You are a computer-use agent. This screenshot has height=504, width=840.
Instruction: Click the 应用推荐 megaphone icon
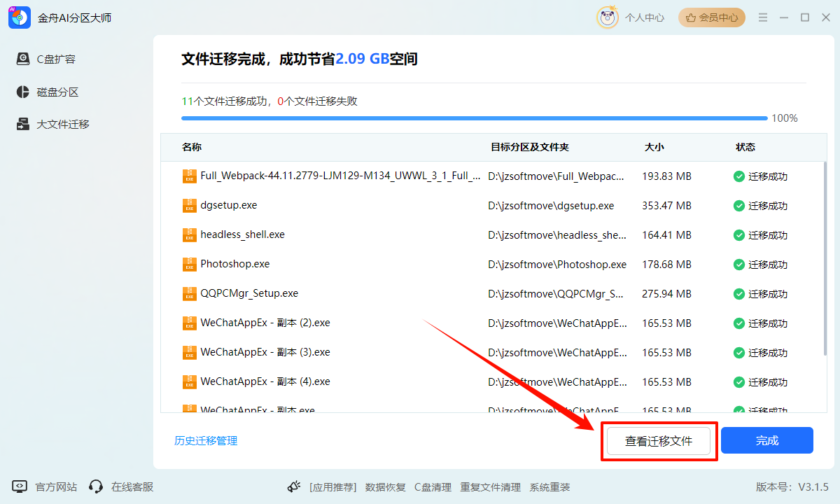tap(294, 486)
